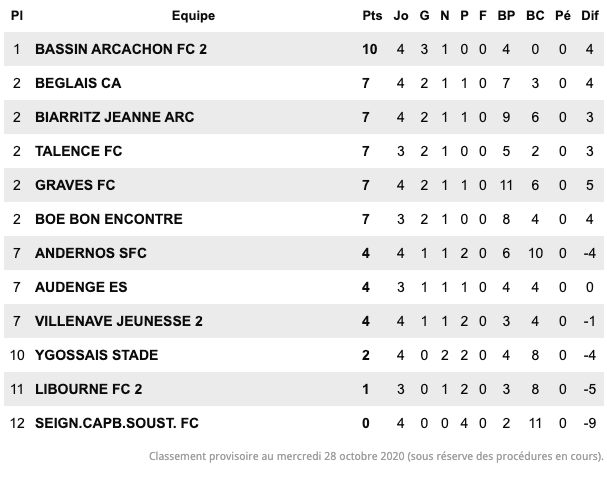Click the classement provisoire footnote text

(376, 456)
